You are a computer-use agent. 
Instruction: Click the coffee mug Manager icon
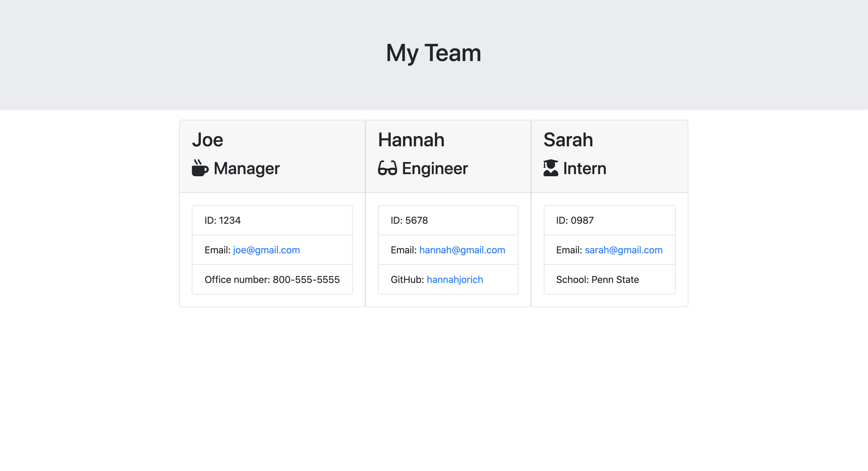point(200,168)
